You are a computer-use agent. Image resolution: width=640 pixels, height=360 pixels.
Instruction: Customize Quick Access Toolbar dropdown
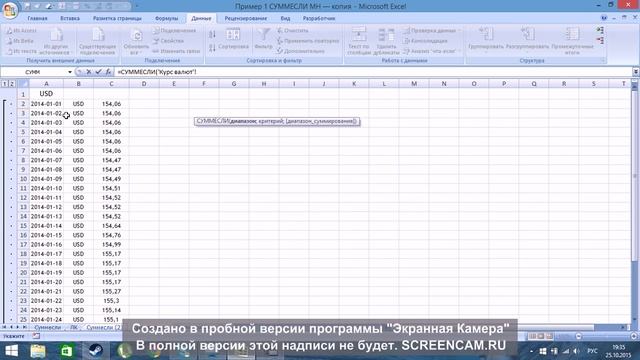point(136,6)
